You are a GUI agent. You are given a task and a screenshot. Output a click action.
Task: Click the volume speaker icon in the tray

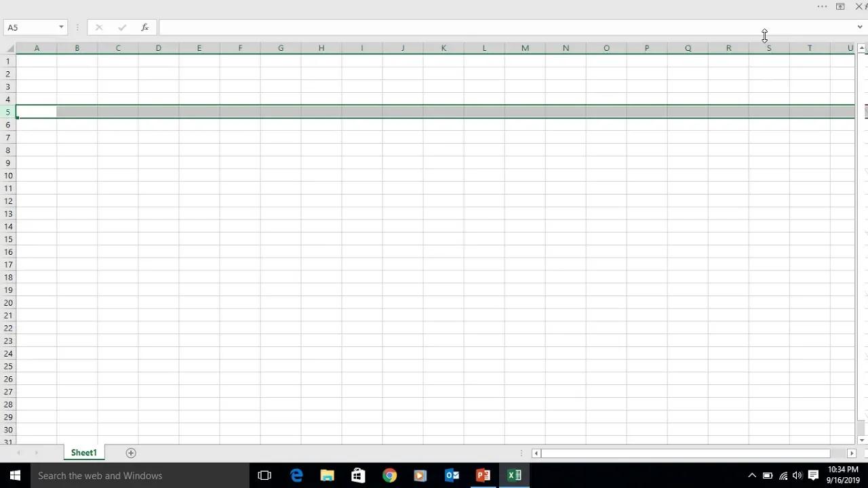(797, 475)
